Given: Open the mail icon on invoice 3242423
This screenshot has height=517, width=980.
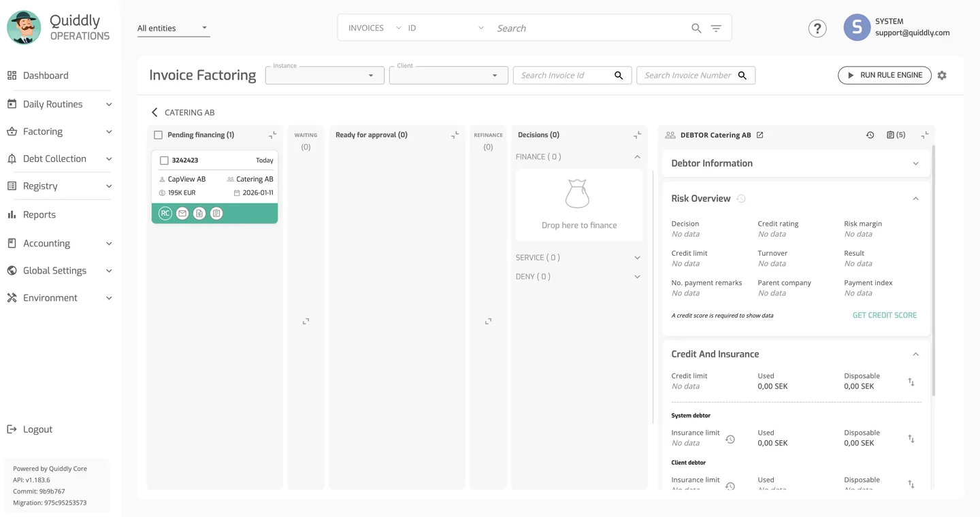Looking at the screenshot, I should pyautogui.click(x=182, y=214).
